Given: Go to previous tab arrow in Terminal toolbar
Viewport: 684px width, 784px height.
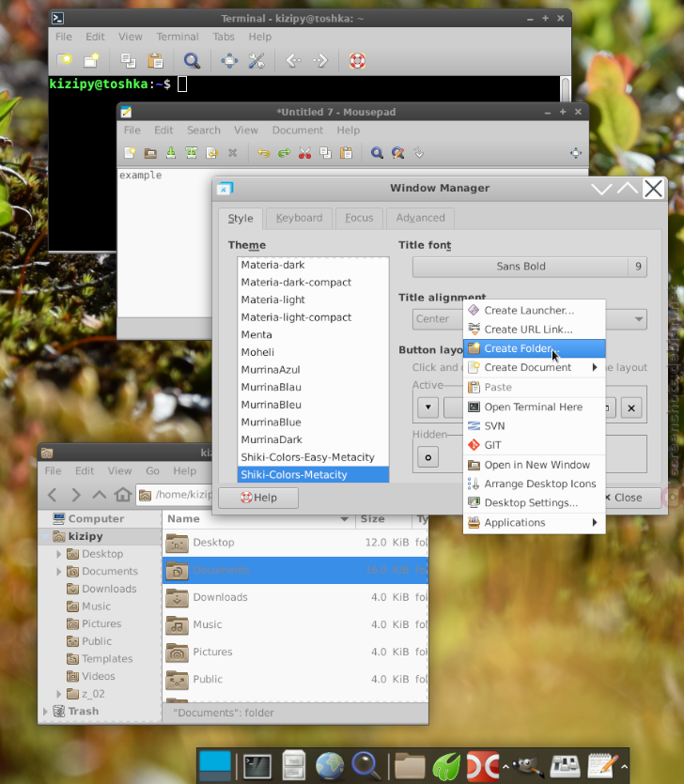Looking at the screenshot, I should pyautogui.click(x=293, y=60).
